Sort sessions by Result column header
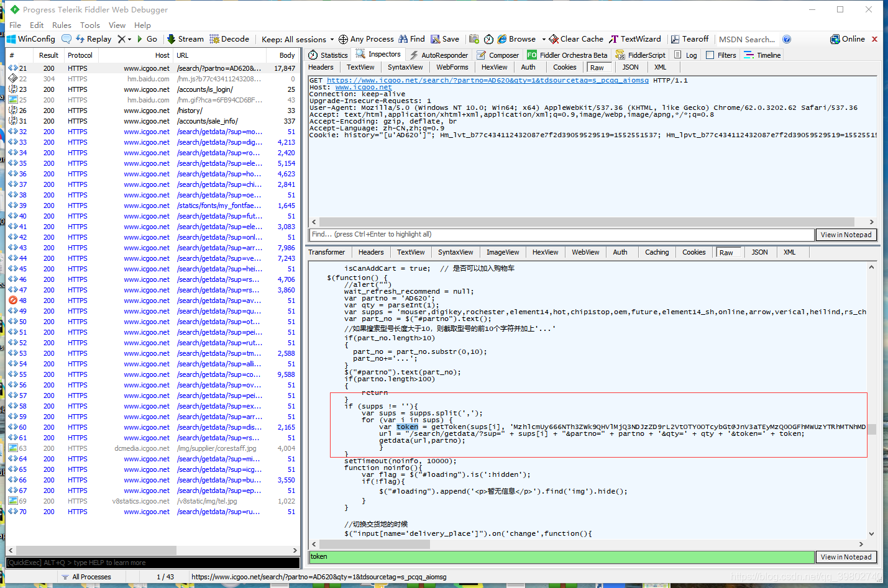The height and width of the screenshot is (588, 888). pos(48,55)
